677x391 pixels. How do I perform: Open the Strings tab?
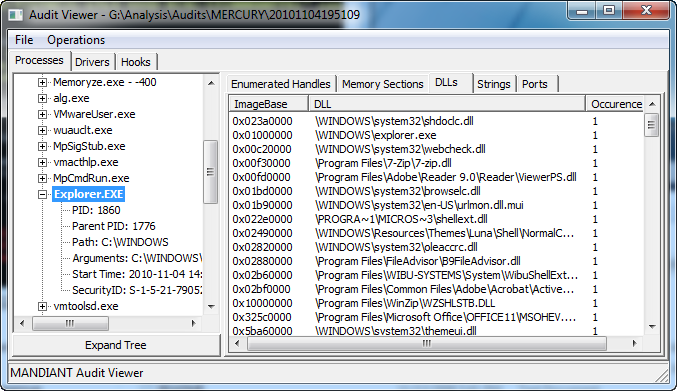(494, 84)
